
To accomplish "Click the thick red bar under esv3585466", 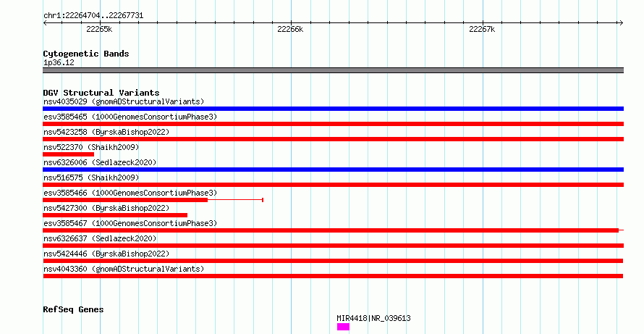I will [125, 200].
